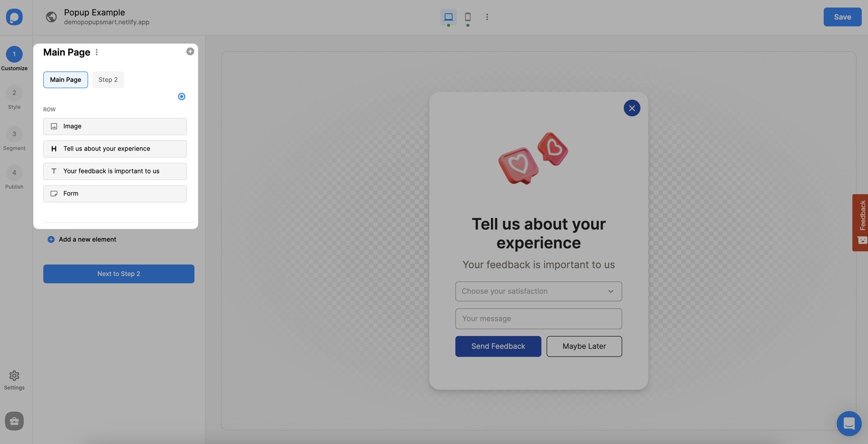This screenshot has height=444, width=868.
Task: Open the live chat bubble
Action: pyautogui.click(x=849, y=423)
